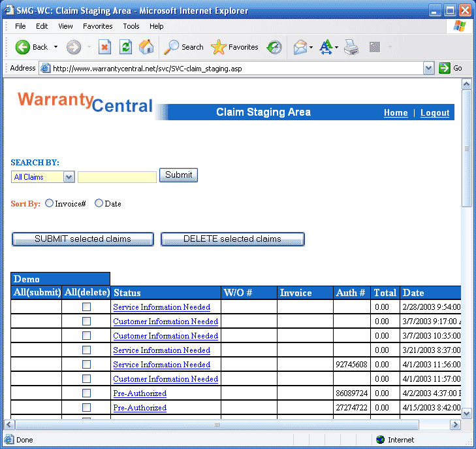The height and width of the screenshot is (449, 476).
Task: Open the Edit menu
Action: coord(42,26)
